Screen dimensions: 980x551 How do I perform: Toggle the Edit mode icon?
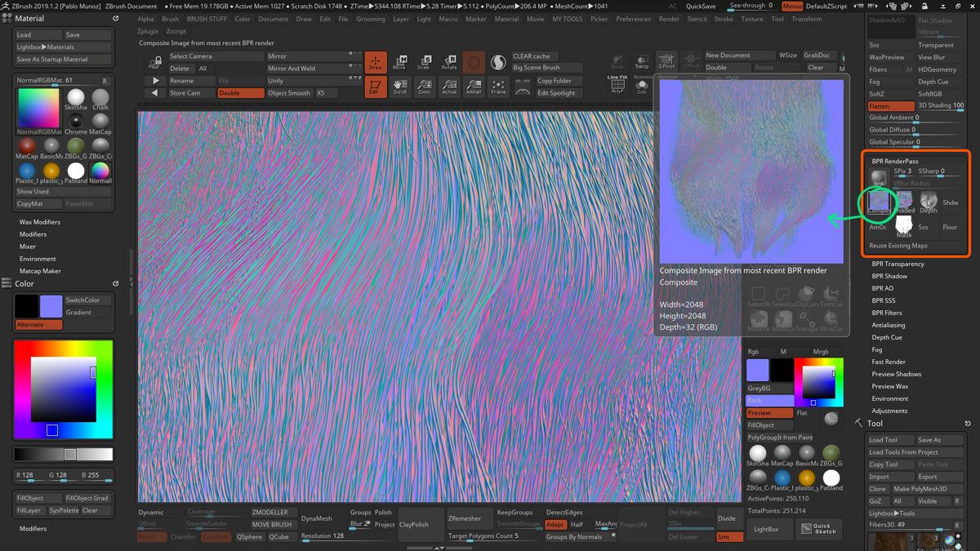pyautogui.click(x=376, y=87)
